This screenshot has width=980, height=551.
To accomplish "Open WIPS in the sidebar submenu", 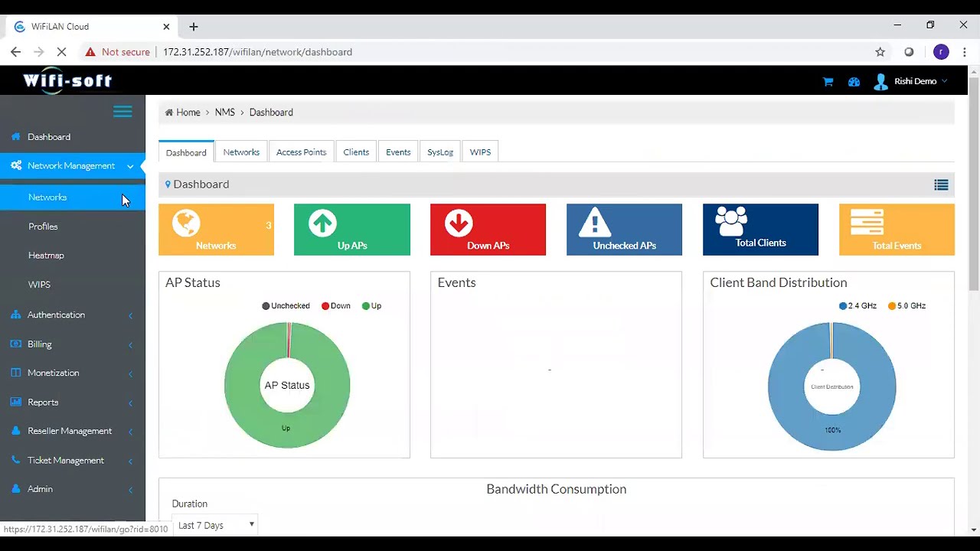I will point(73,285).
